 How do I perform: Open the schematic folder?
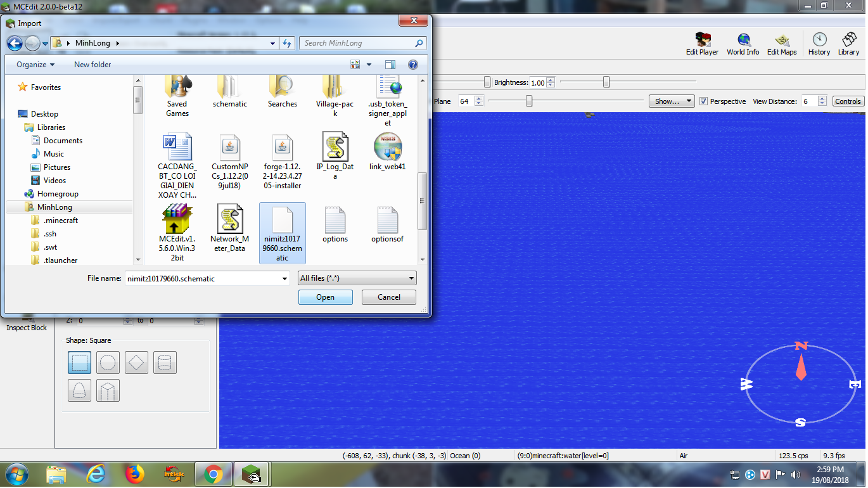coord(230,92)
